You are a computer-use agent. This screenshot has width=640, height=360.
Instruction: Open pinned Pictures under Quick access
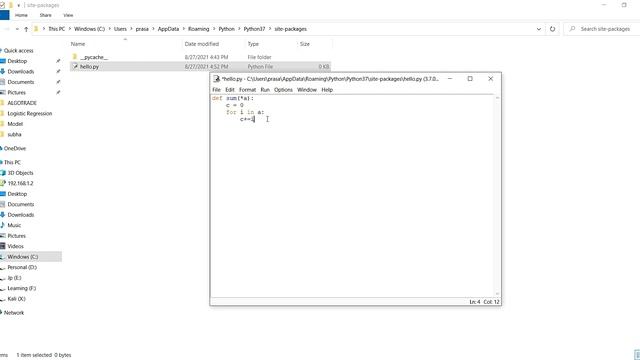click(x=16, y=93)
